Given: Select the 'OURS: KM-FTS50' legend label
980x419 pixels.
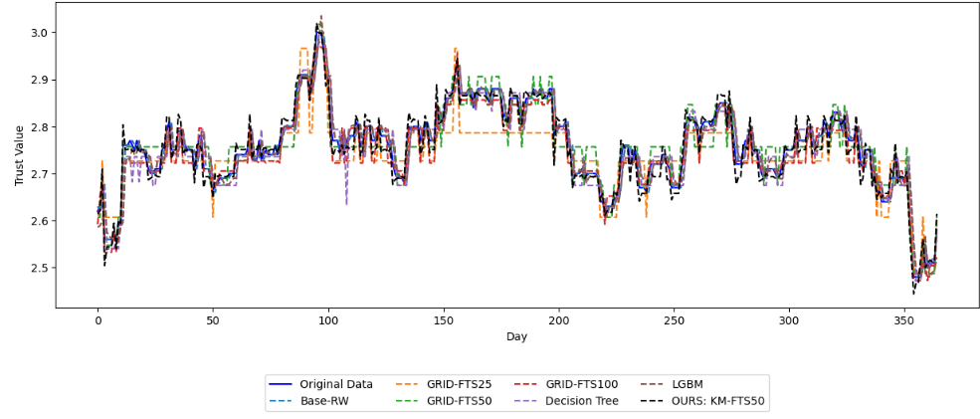Looking at the screenshot, I should (724, 401).
